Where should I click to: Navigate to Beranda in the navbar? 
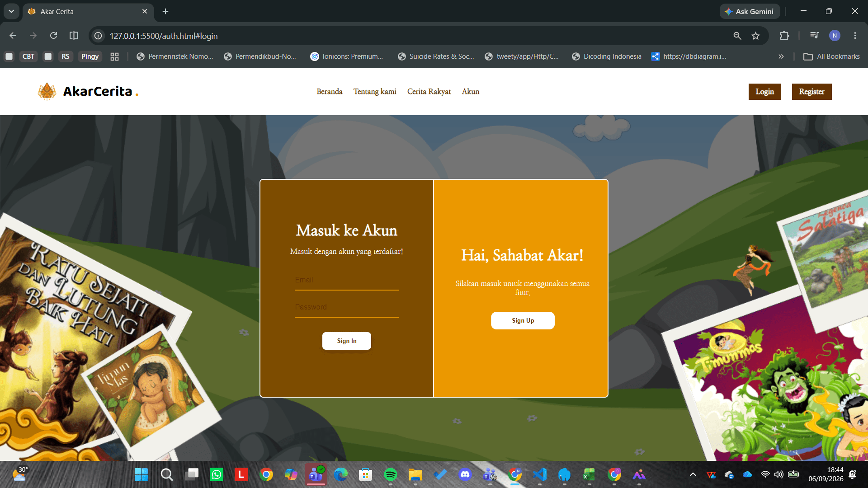(330, 92)
